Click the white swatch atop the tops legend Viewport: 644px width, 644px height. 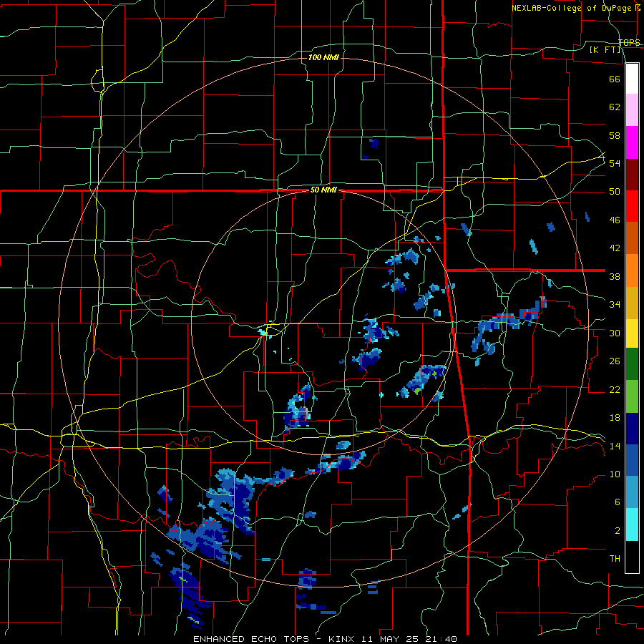(632, 79)
